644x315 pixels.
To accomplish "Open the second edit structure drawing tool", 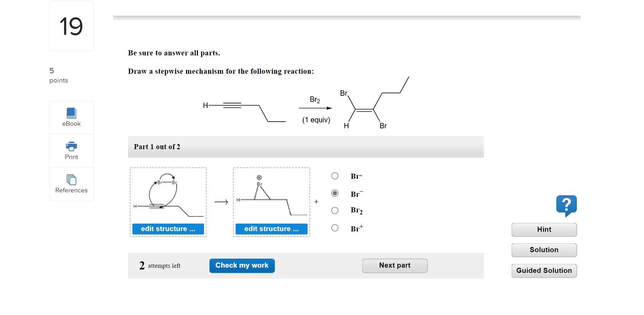I will click(x=271, y=229).
